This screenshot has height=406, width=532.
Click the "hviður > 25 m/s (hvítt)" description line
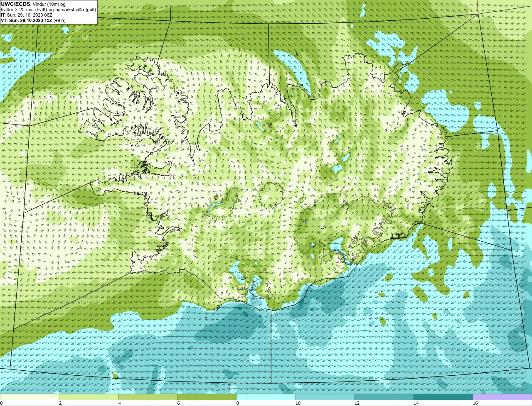[49, 10]
